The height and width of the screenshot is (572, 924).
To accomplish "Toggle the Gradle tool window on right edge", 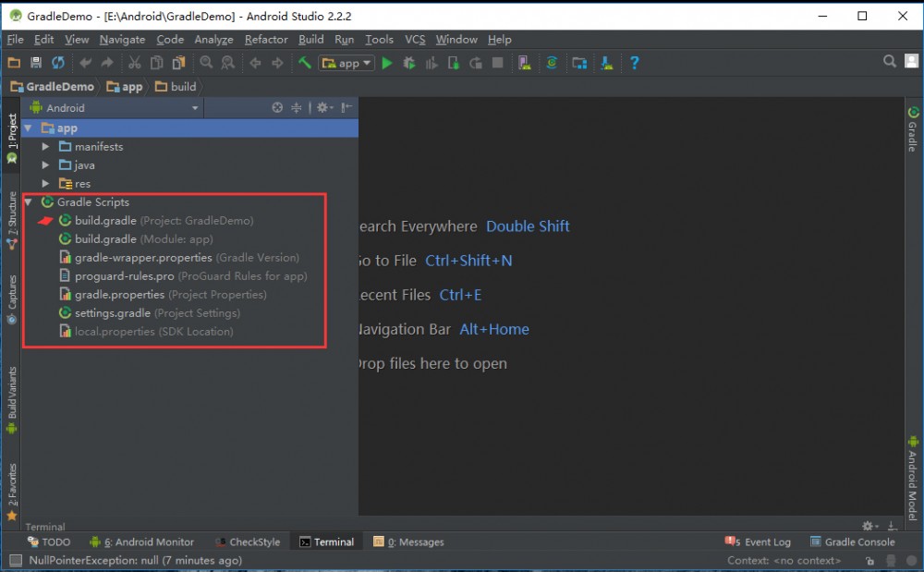I will point(913,128).
